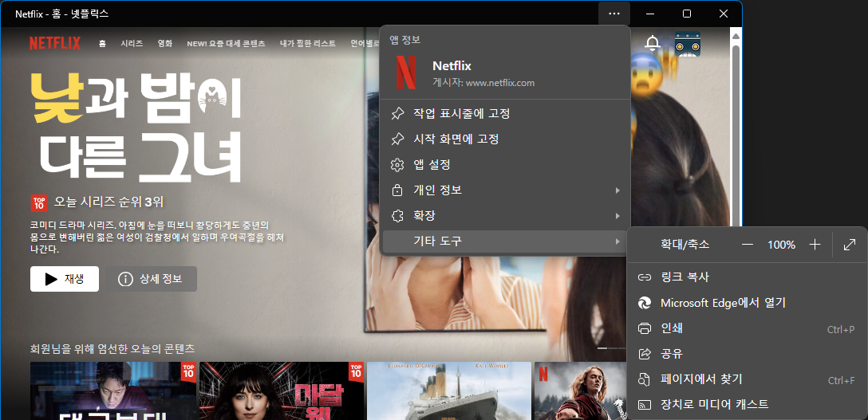Image resolution: width=868 pixels, height=420 pixels.
Task: Click the Netflix logo in the header
Action: 55,43
